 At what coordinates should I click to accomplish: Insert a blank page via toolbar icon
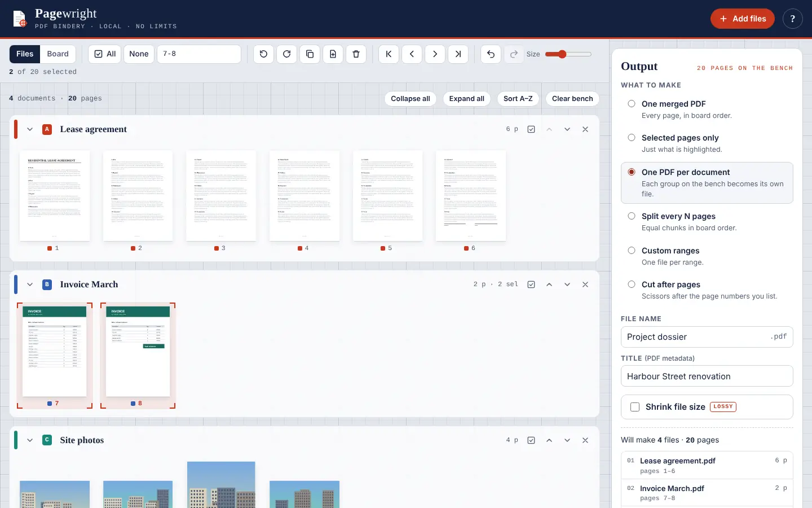[333, 54]
